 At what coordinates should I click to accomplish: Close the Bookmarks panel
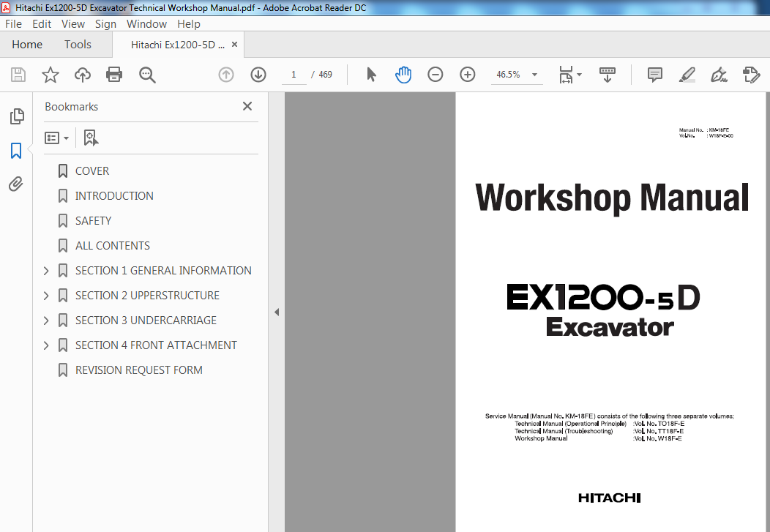[x=247, y=106]
